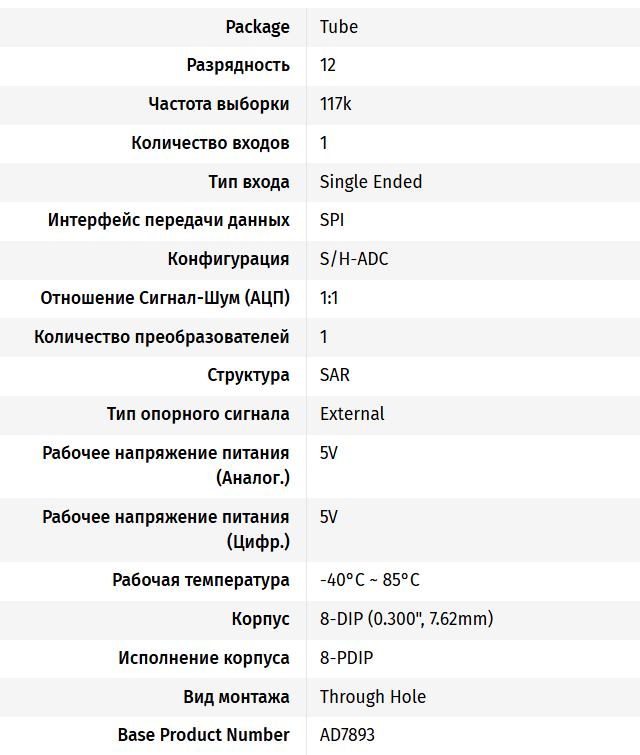Click 'Рабочее напряжение питания (Цифр.)' label
The image size is (640, 755).
pyautogui.click(x=166, y=529)
